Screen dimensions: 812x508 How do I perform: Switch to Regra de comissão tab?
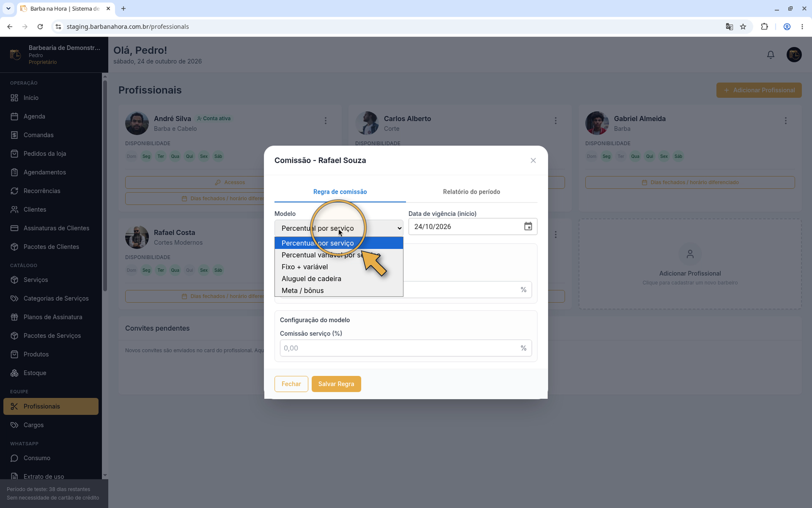(340, 192)
